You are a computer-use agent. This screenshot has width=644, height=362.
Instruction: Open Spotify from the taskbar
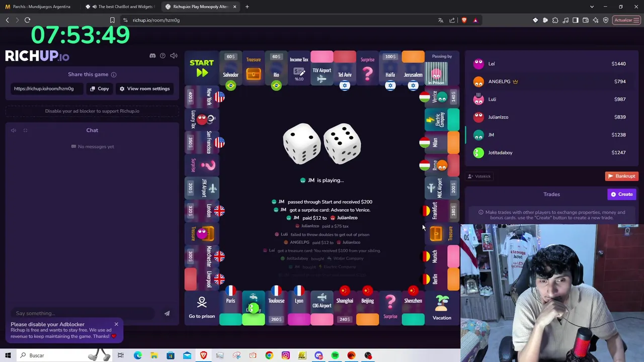point(335,355)
